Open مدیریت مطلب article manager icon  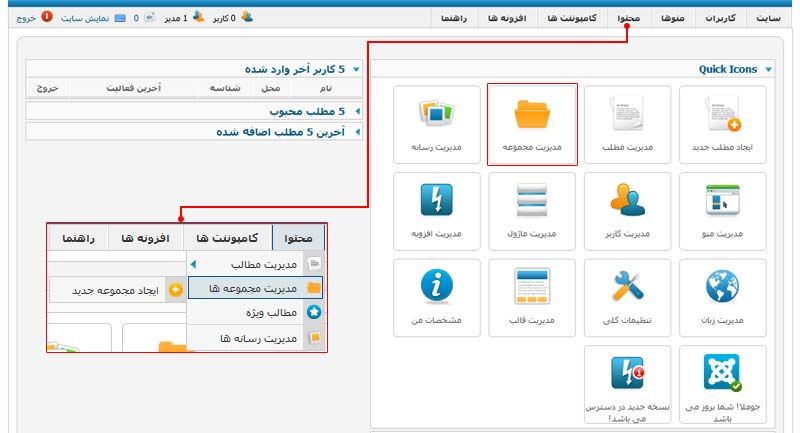(x=627, y=124)
